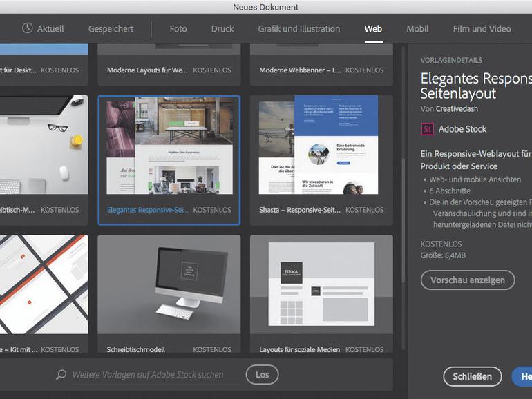This screenshot has height=399, width=532.
Task: Click the Adobe Stock label
Action: point(462,129)
